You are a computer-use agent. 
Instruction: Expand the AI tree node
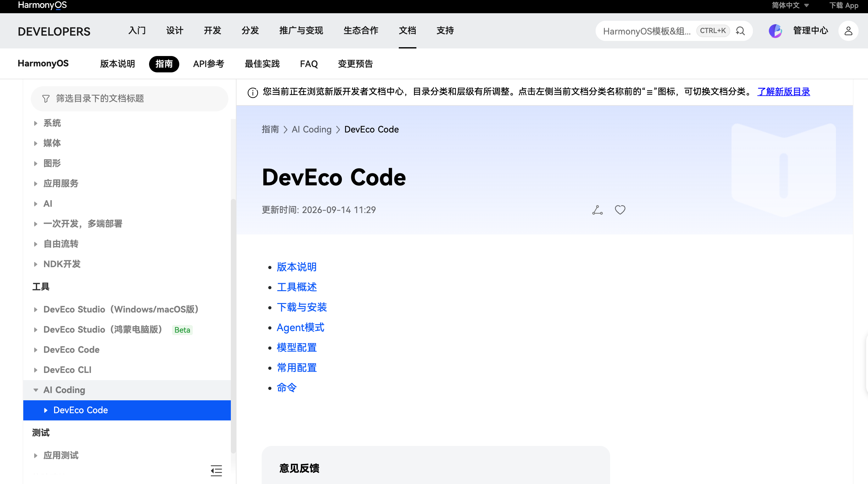[35, 204]
